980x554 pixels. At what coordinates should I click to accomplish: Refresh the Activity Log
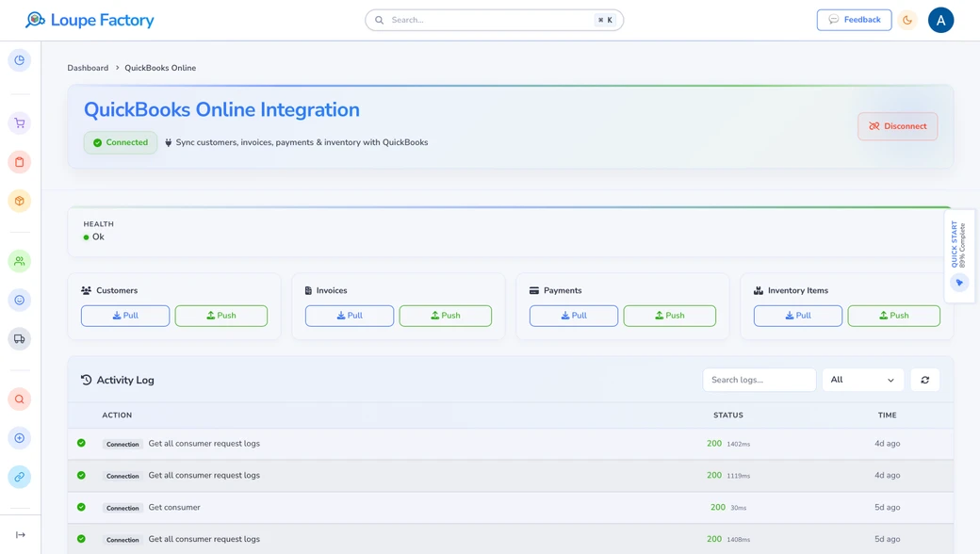[925, 380]
